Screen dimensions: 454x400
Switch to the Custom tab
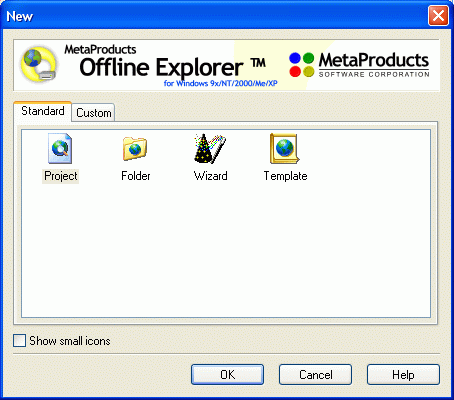(x=94, y=113)
